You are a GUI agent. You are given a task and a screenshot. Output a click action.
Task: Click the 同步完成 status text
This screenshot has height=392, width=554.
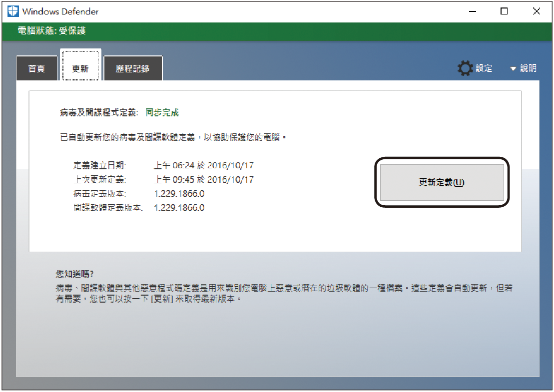pos(162,113)
